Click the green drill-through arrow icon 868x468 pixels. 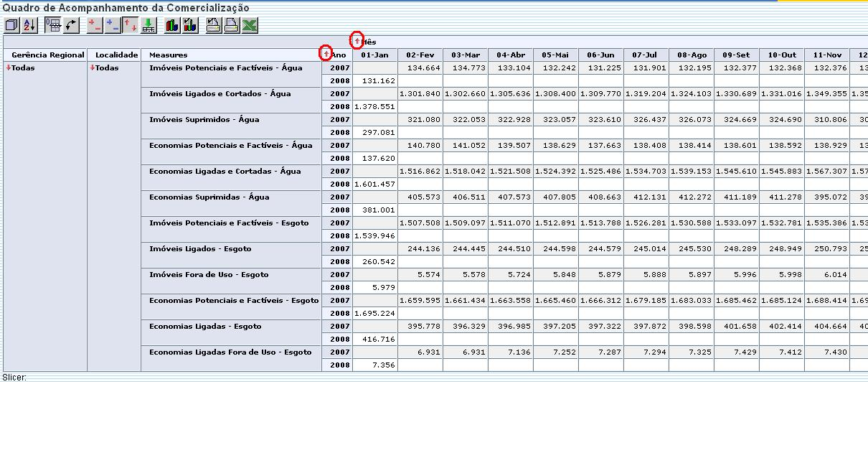point(148,25)
